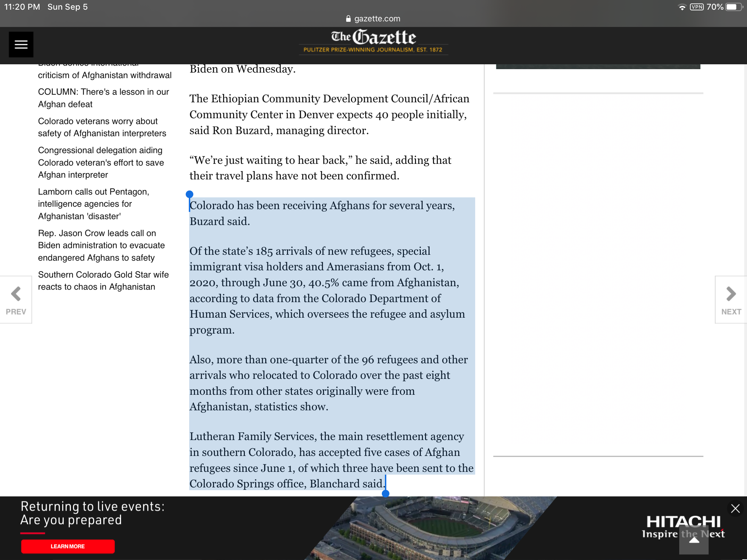Click the lock icon beside gazette.com

coord(348,19)
